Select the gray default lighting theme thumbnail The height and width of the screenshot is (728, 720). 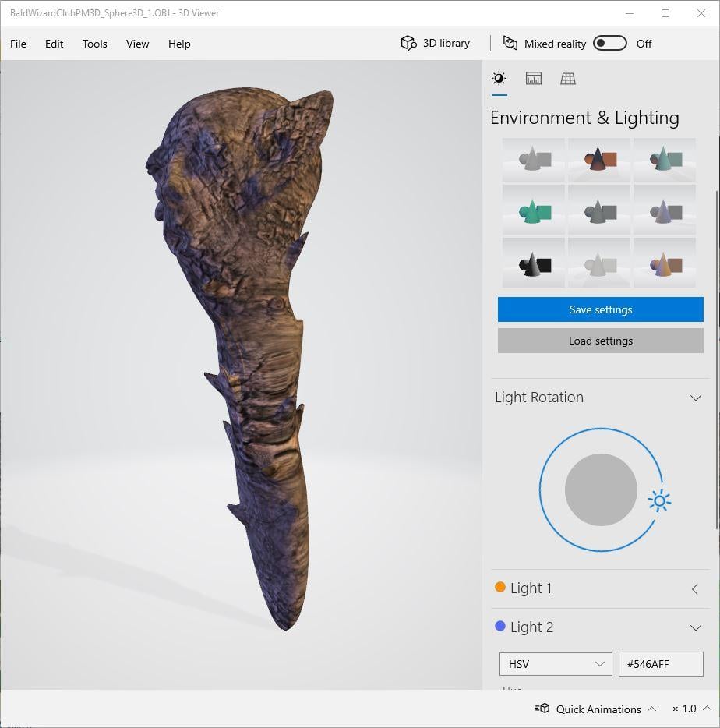534,159
